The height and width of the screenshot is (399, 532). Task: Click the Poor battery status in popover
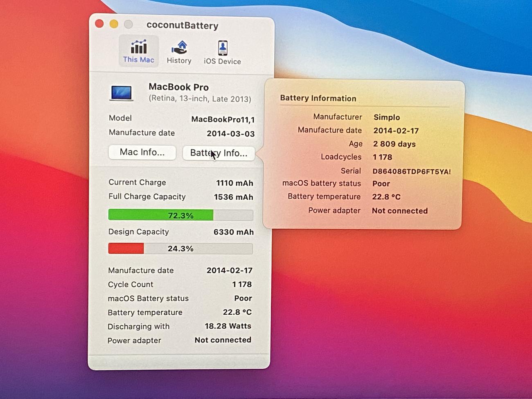pos(381,184)
